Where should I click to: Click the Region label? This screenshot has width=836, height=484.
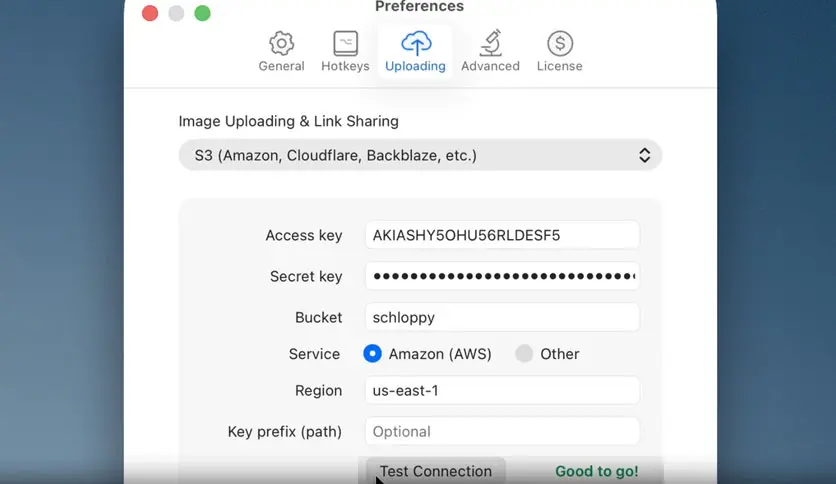(x=318, y=391)
